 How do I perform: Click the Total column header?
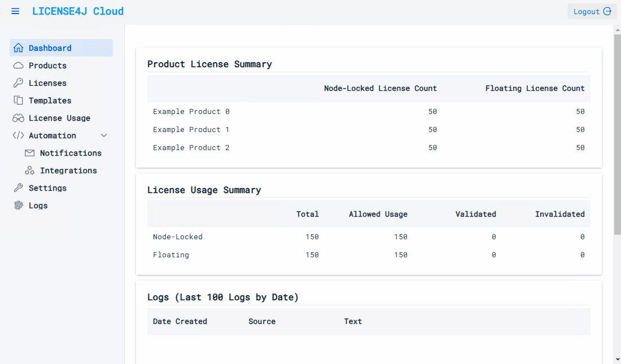coord(307,214)
